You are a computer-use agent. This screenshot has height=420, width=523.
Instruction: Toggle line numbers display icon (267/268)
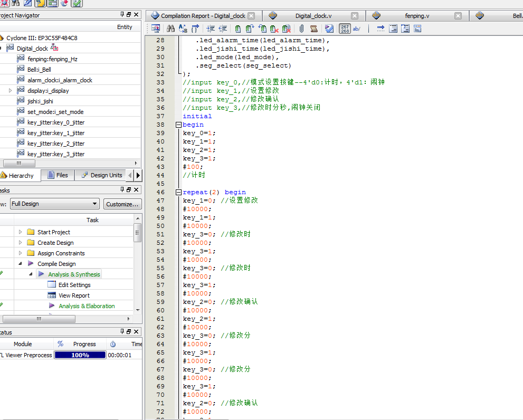pos(345,28)
